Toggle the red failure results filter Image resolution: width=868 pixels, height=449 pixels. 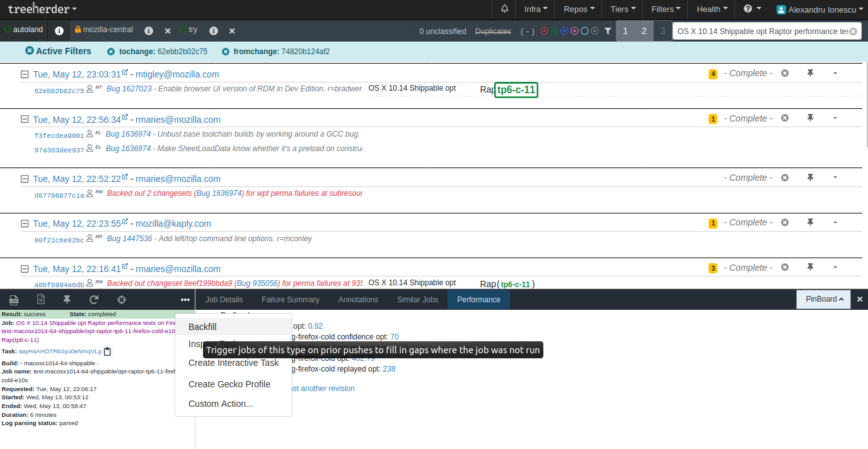tap(544, 31)
